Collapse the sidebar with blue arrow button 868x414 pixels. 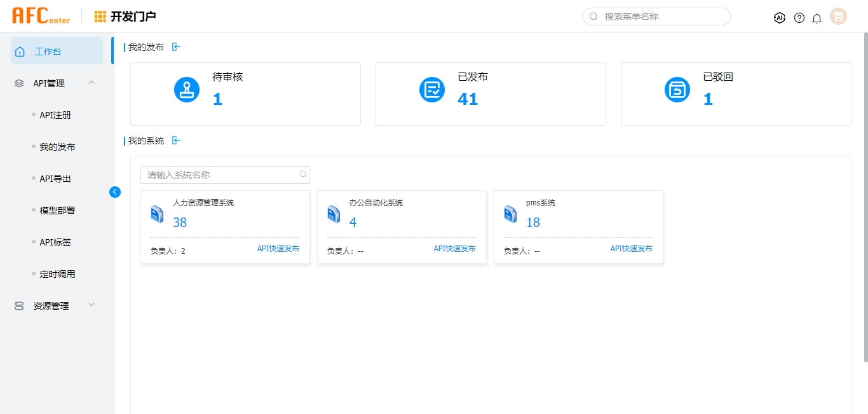pos(115,191)
